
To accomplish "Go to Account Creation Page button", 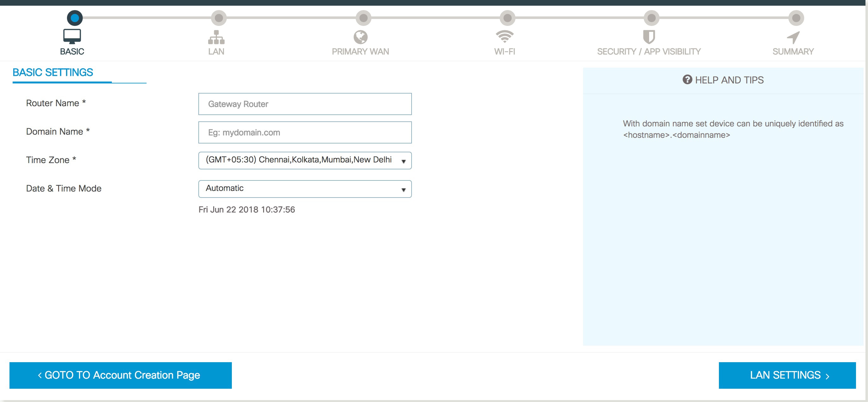I will pyautogui.click(x=120, y=375).
